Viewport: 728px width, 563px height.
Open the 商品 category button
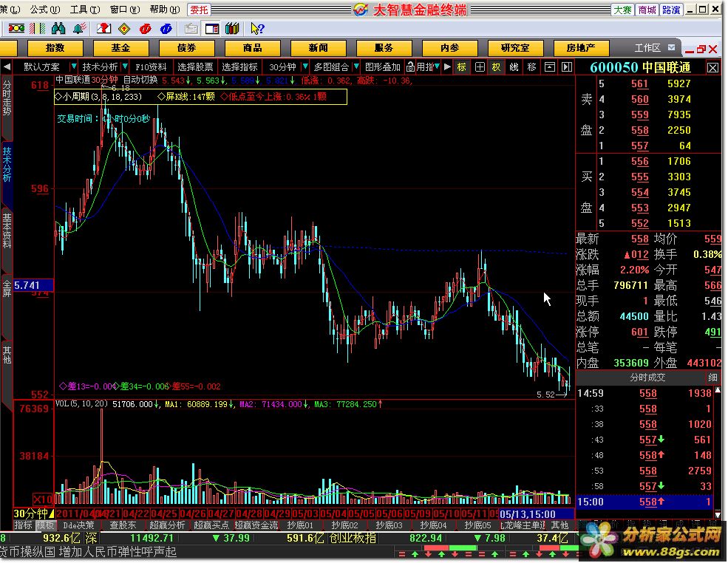click(x=253, y=48)
